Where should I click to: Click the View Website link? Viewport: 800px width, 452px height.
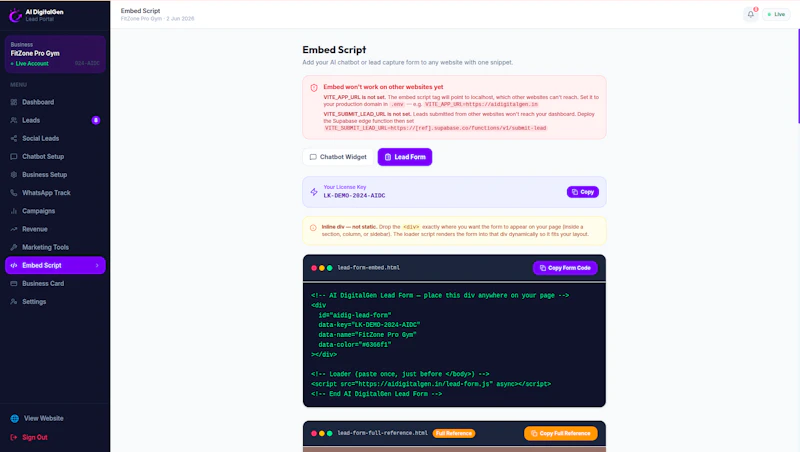point(43,418)
